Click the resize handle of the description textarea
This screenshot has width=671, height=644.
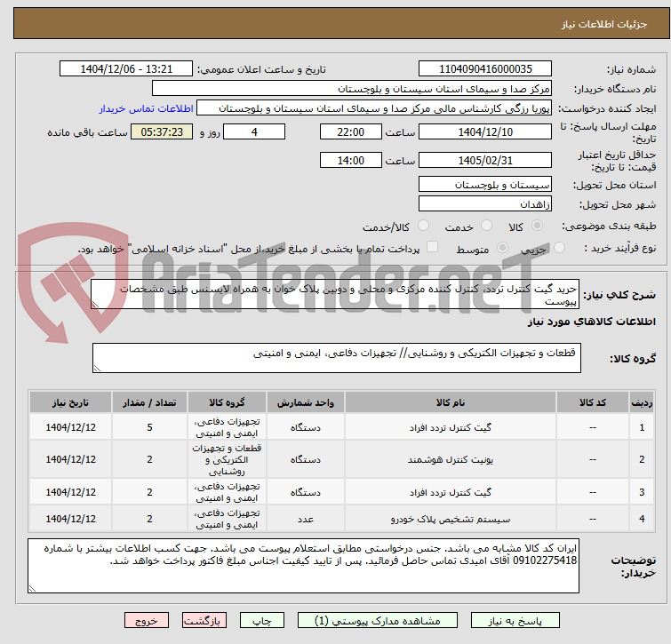point(95,305)
